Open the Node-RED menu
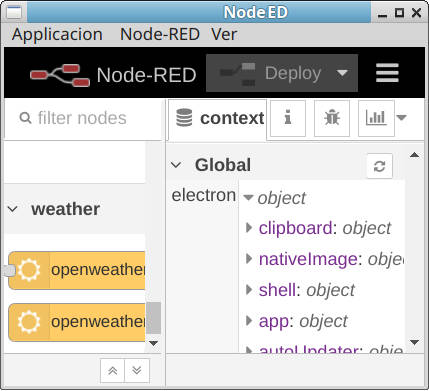The image size is (429, 391). pyautogui.click(x=160, y=34)
